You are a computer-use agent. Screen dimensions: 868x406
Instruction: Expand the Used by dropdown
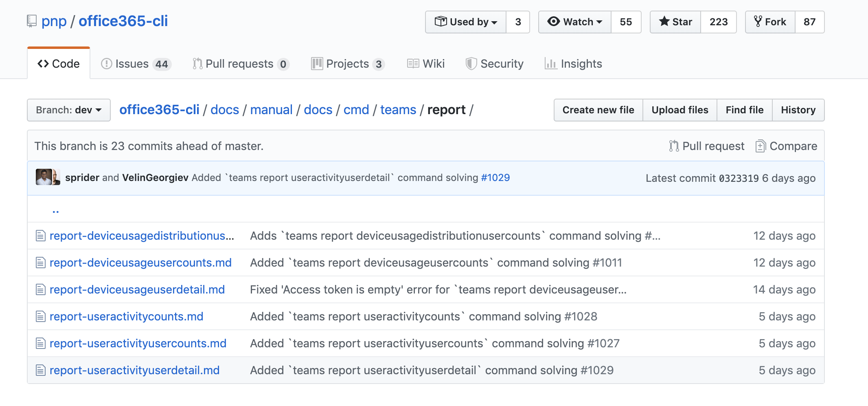click(x=493, y=22)
